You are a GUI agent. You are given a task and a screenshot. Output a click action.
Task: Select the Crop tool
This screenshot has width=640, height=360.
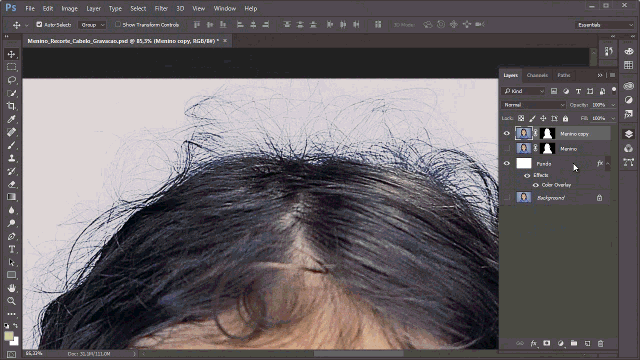pos(11,106)
